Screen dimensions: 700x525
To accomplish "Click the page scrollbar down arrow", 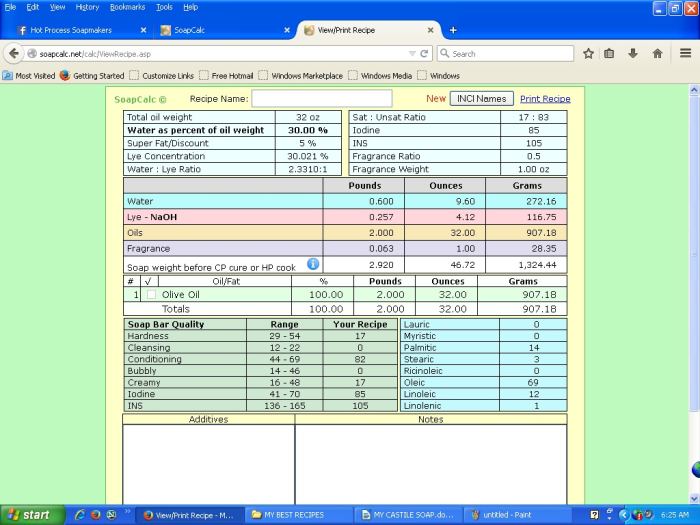I will point(694,498).
